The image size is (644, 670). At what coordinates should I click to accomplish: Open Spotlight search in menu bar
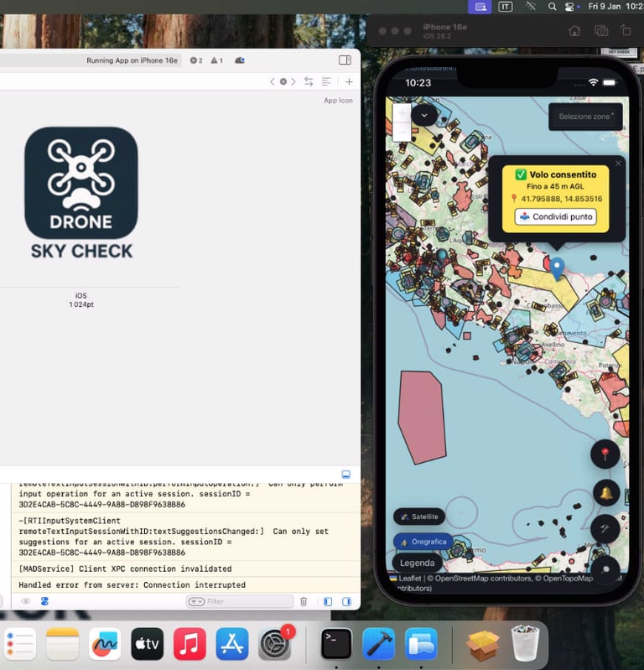coord(552,7)
